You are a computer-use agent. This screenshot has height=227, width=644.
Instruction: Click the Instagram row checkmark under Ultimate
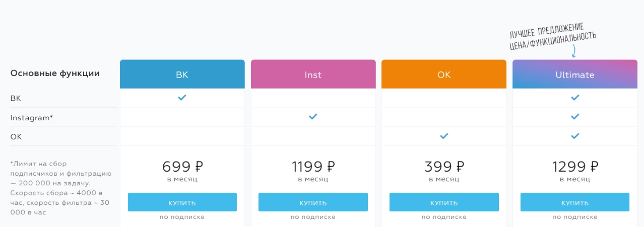click(575, 117)
